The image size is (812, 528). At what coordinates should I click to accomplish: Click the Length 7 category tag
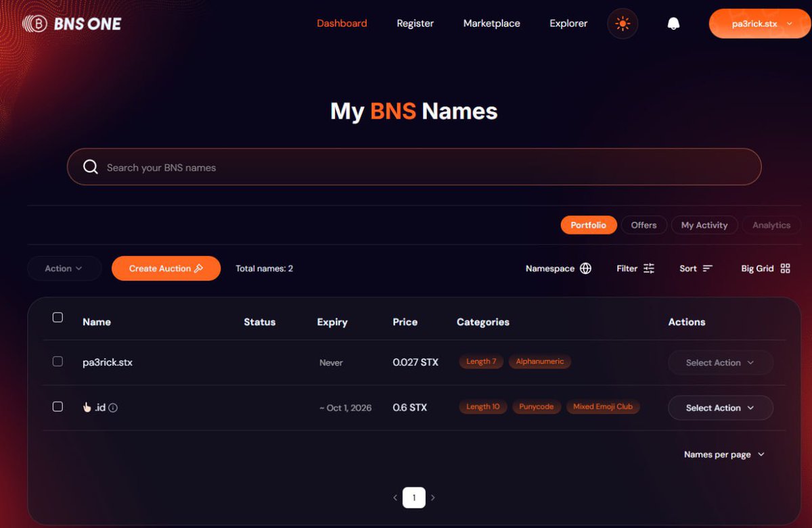[x=481, y=362]
